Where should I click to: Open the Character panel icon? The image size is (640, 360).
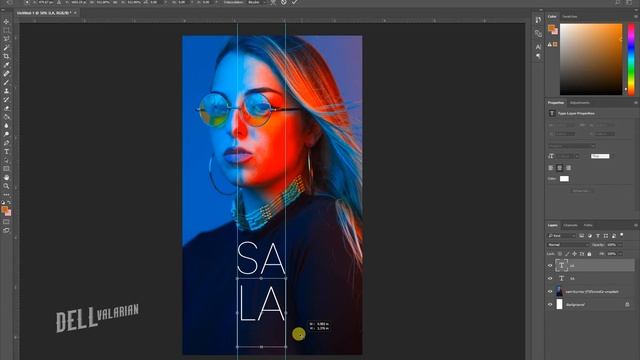point(538,47)
